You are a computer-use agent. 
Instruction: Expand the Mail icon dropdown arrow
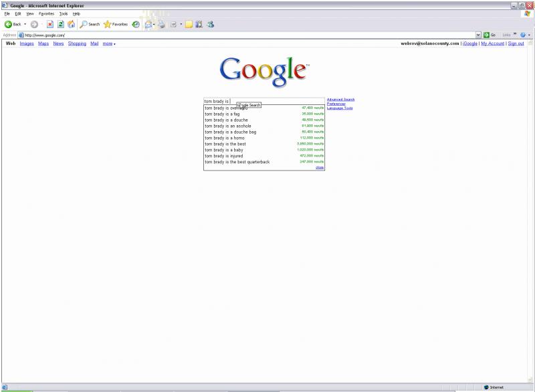pos(154,24)
